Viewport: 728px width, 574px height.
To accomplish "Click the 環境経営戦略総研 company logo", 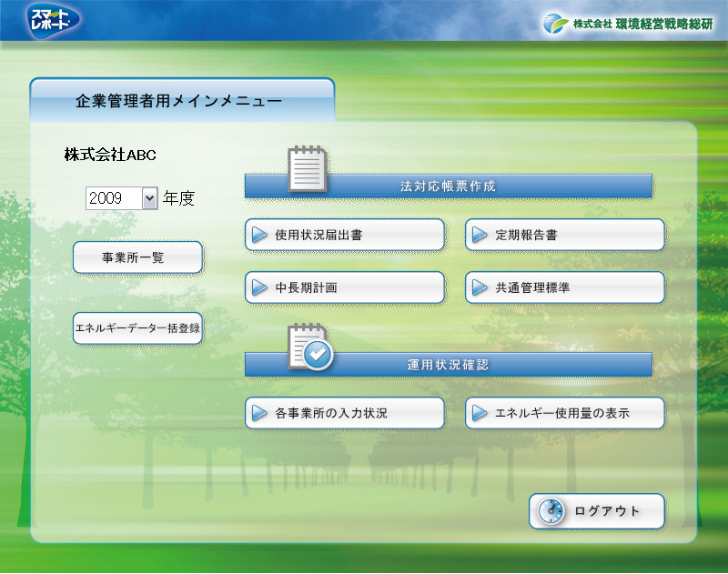I will point(628,24).
